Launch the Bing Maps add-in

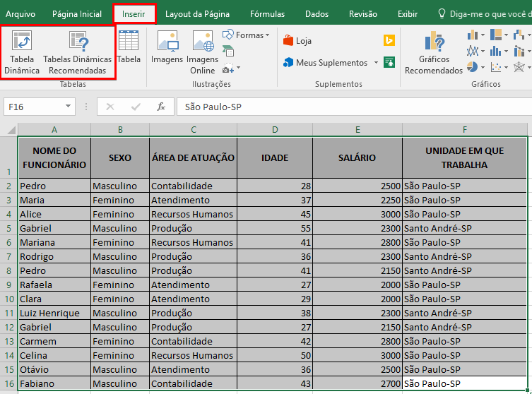coord(389,40)
